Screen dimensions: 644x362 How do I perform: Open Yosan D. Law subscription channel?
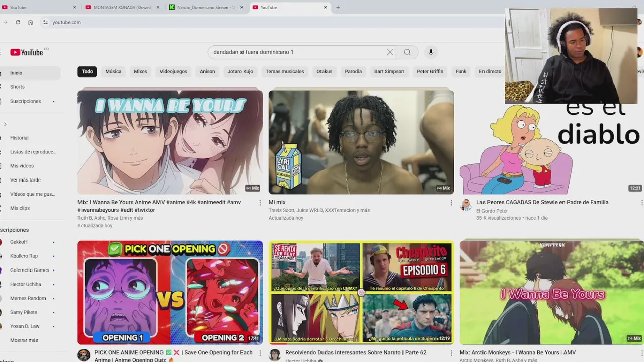coord(30,326)
